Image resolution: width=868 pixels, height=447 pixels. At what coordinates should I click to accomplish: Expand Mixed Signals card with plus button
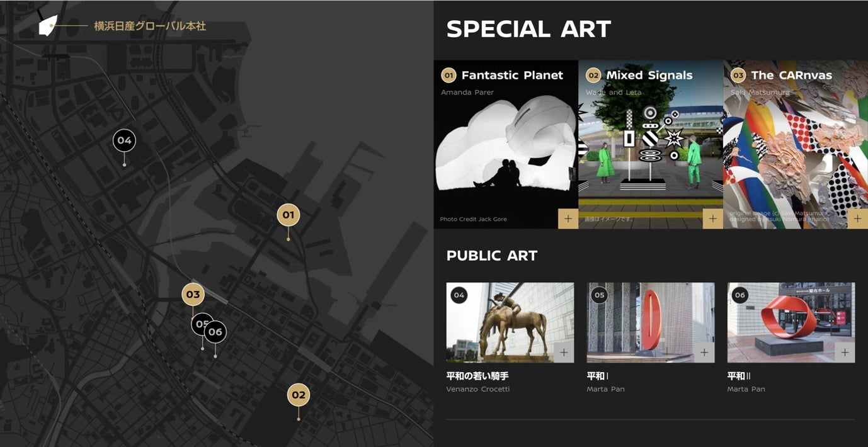712,218
